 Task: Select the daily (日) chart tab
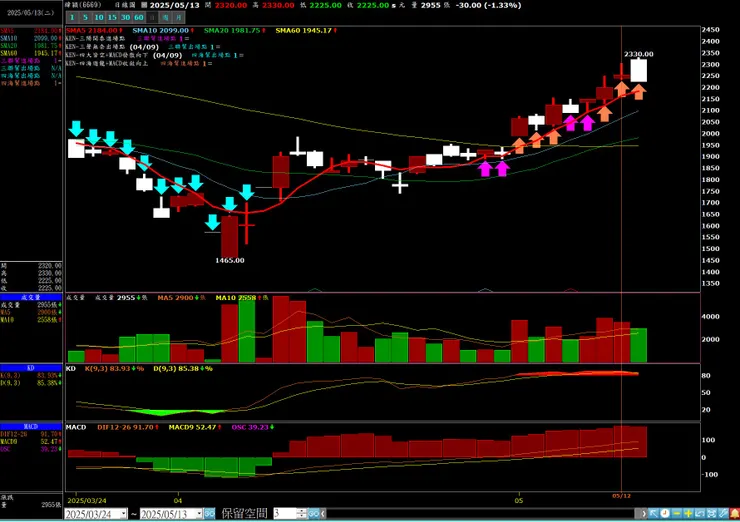(151, 17)
